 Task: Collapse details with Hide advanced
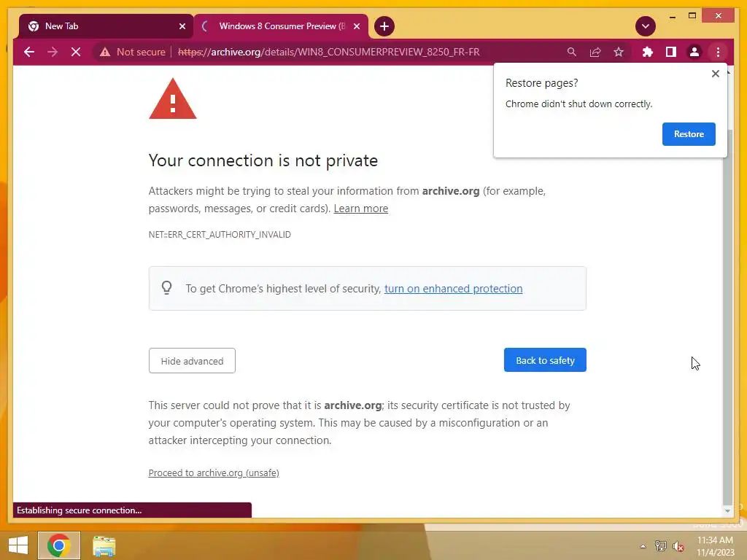(192, 361)
